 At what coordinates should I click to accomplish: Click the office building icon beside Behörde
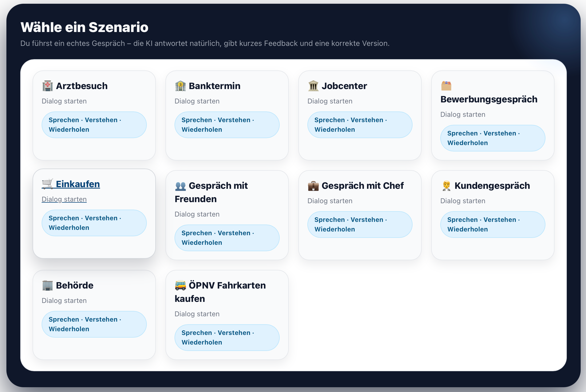47,286
